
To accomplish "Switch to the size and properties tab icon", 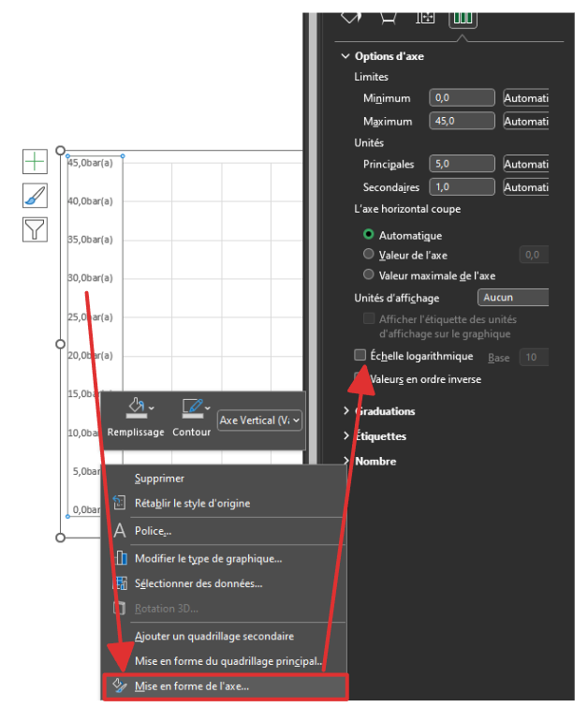I will (x=425, y=18).
